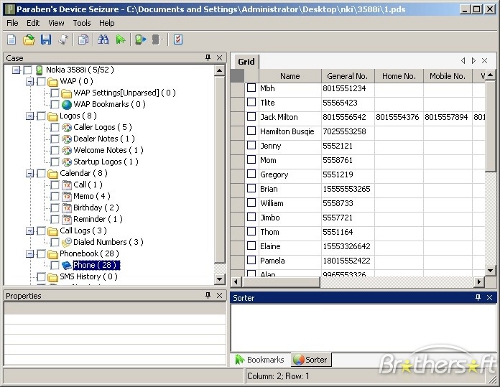Check the box next to Jack Milton
Viewport: 500px width, 387px height.
251,117
